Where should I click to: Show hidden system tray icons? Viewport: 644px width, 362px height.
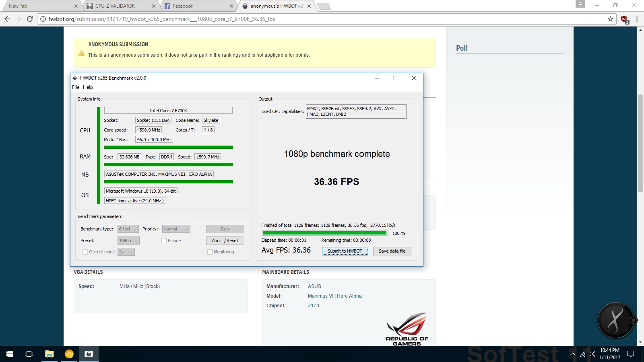click(572, 354)
